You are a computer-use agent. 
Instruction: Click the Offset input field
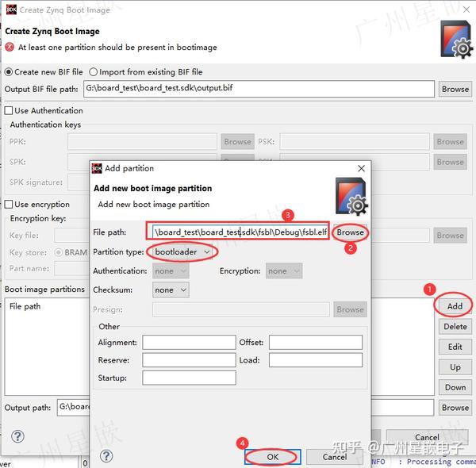316,343
